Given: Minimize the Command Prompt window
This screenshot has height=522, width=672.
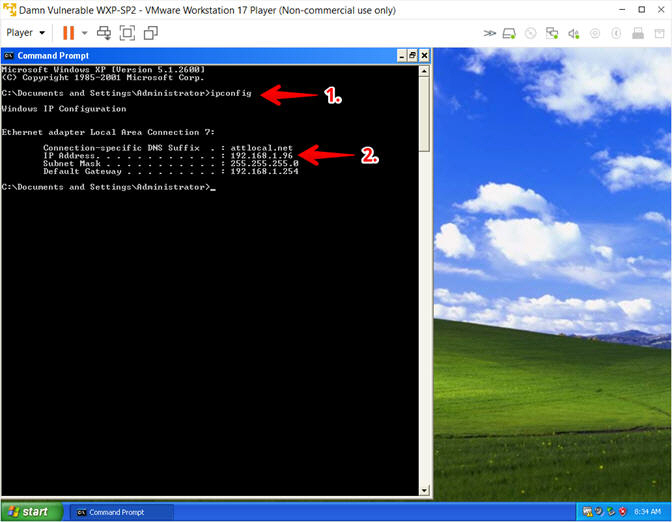Looking at the screenshot, I should click(x=402, y=56).
